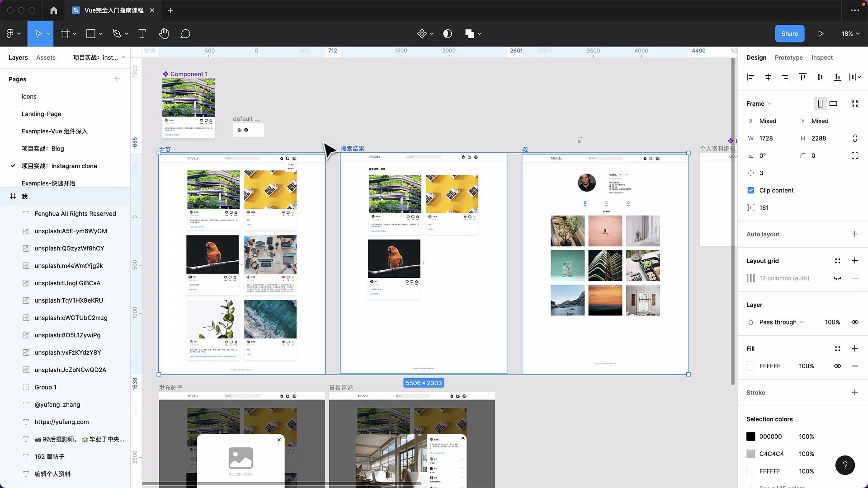Toggle Fill visibility eye icon

[x=837, y=366]
